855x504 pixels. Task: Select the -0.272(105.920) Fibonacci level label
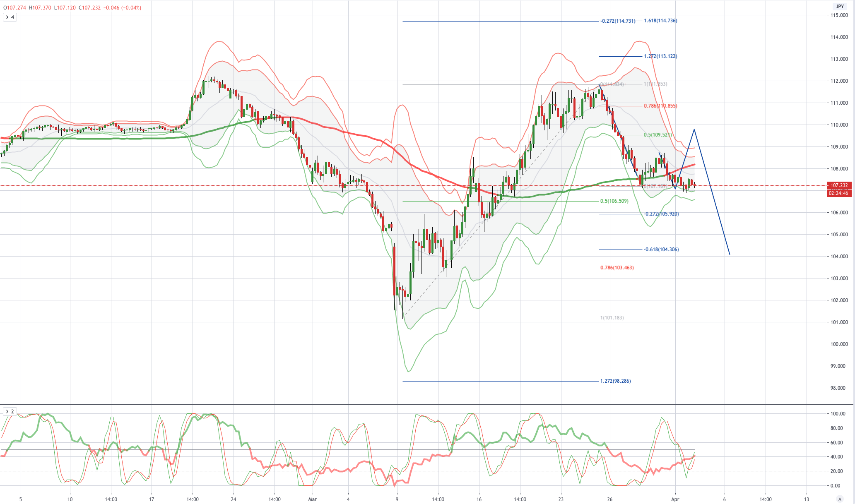tap(661, 214)
